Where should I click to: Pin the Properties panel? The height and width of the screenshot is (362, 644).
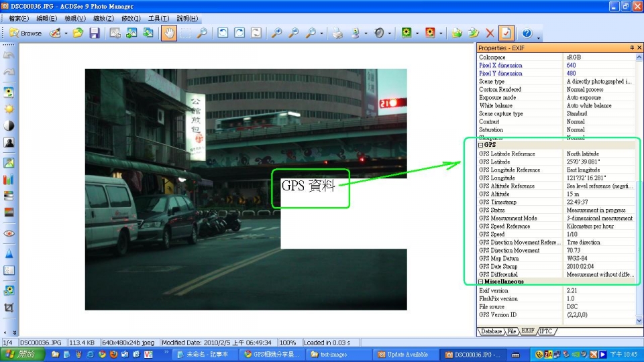tap(631, 48)
